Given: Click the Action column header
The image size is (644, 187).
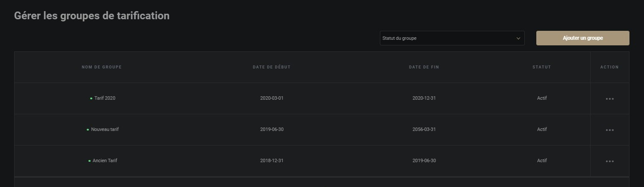Looking at the screenshot, I should [609, 67].
